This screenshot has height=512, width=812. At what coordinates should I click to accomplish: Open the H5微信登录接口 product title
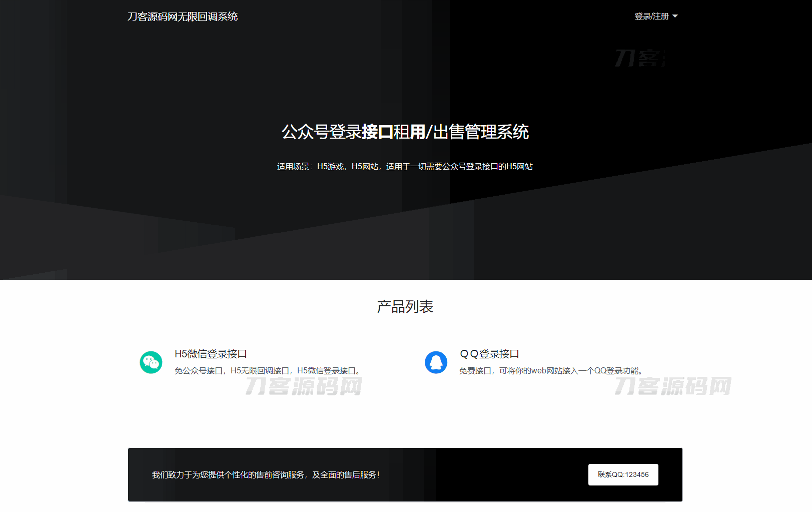211,354
